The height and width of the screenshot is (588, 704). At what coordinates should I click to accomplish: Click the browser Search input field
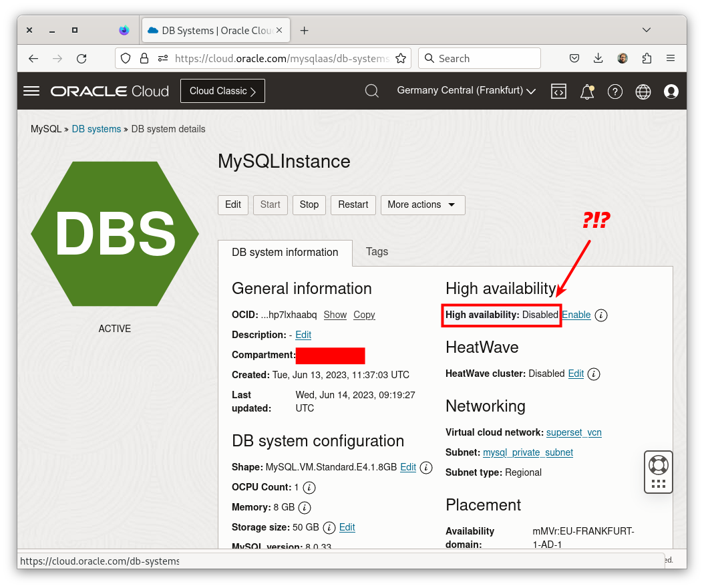click(x=480, y=58)
